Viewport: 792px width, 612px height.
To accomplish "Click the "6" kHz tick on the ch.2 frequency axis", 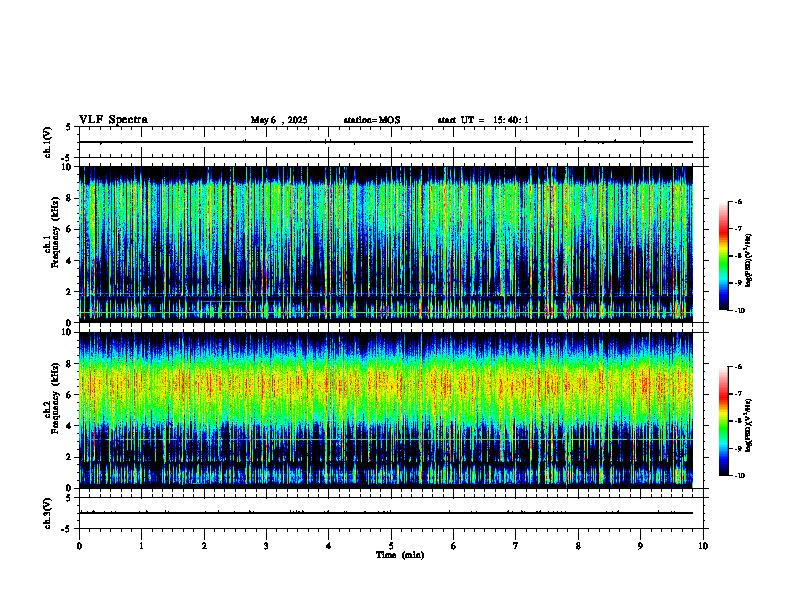I will point(70,395).
